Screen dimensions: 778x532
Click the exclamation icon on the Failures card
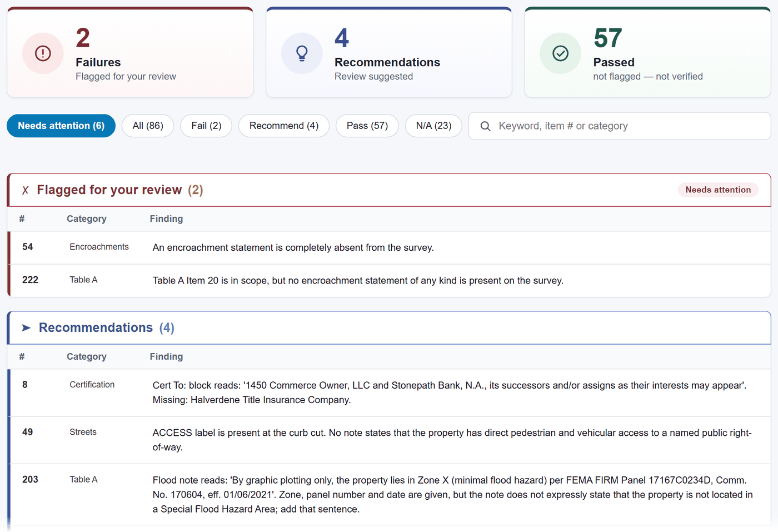43,53
